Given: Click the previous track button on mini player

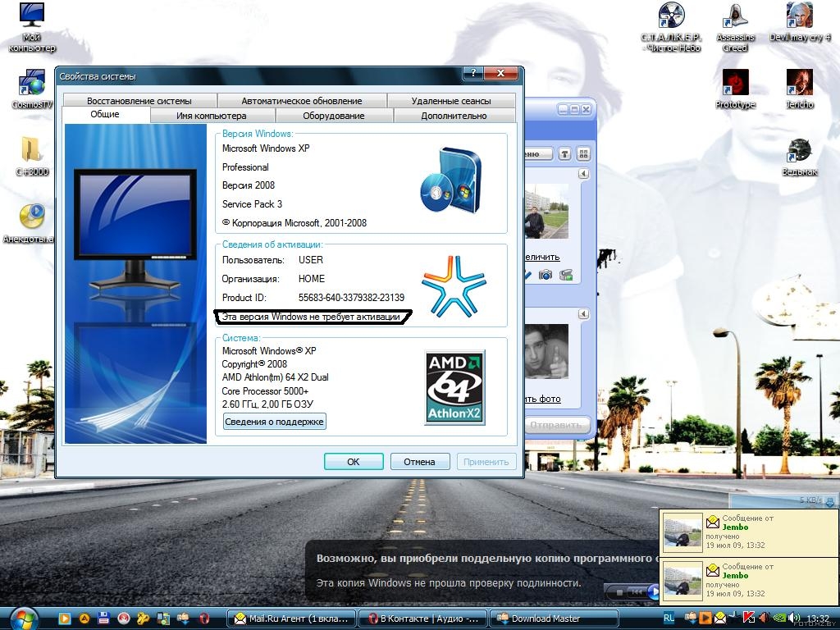Looking at the screenshot, I should [637, 592].
